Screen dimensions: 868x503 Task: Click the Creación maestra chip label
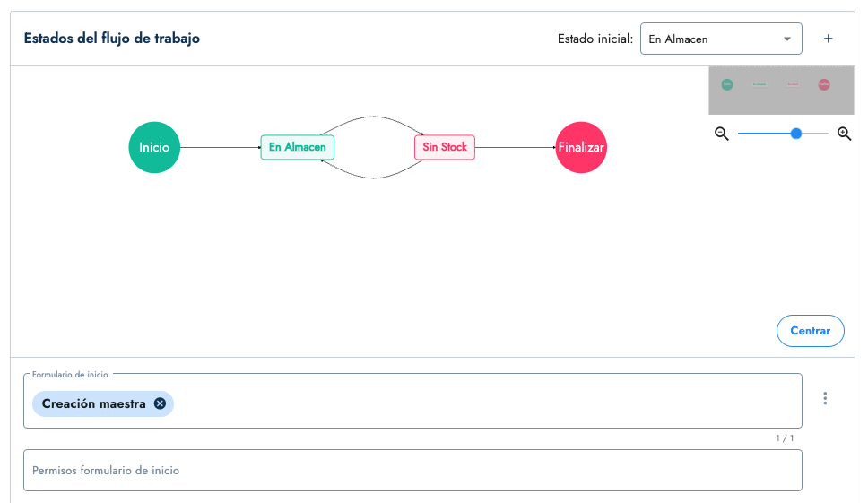click(94, 403)
